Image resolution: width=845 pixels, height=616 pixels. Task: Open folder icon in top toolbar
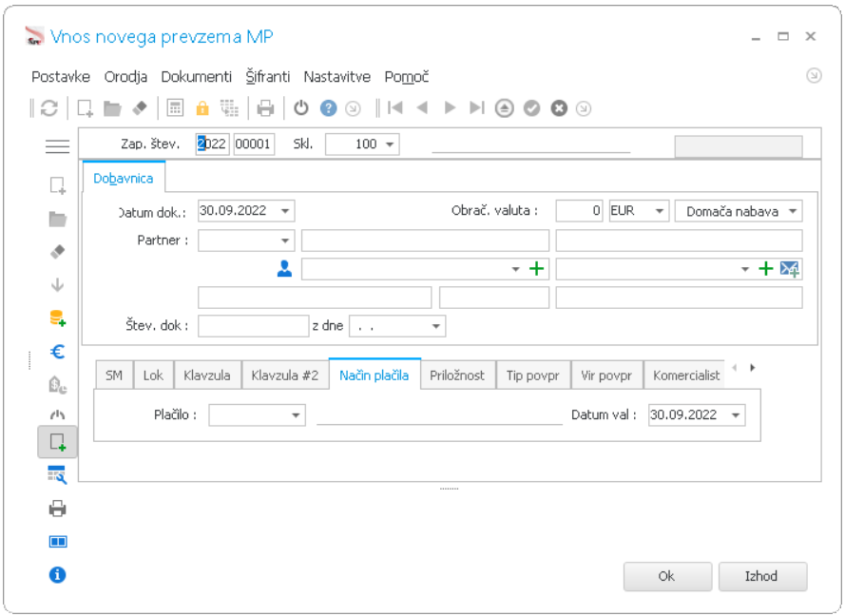(112, 108)
